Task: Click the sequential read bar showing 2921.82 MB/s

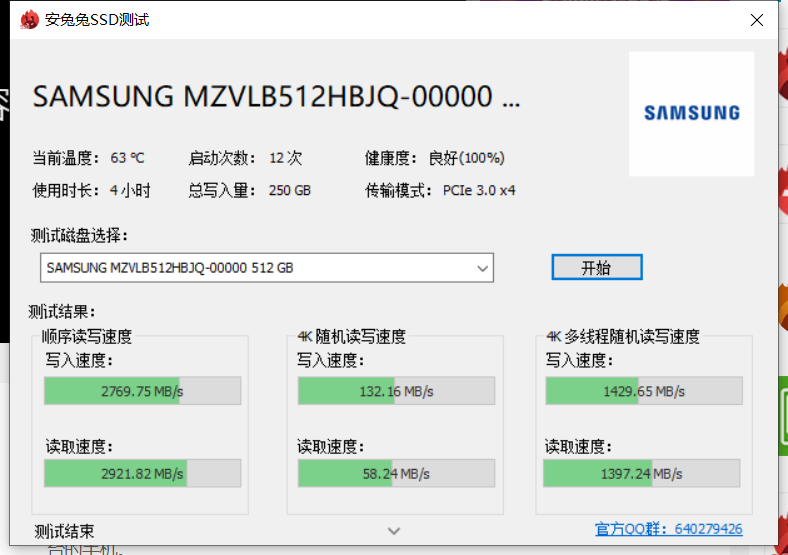Action: 142,473
